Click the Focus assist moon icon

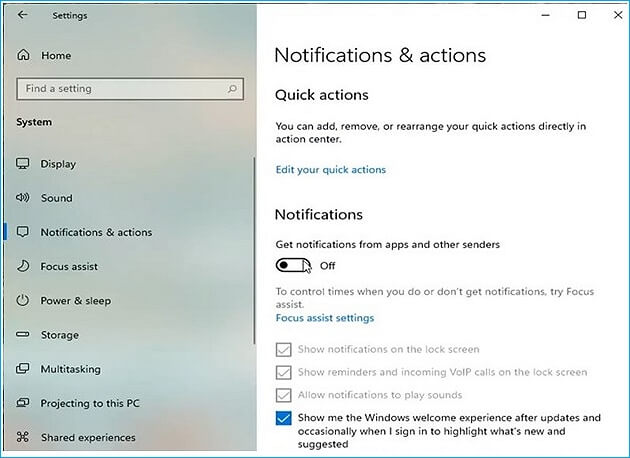click(22, 266)
